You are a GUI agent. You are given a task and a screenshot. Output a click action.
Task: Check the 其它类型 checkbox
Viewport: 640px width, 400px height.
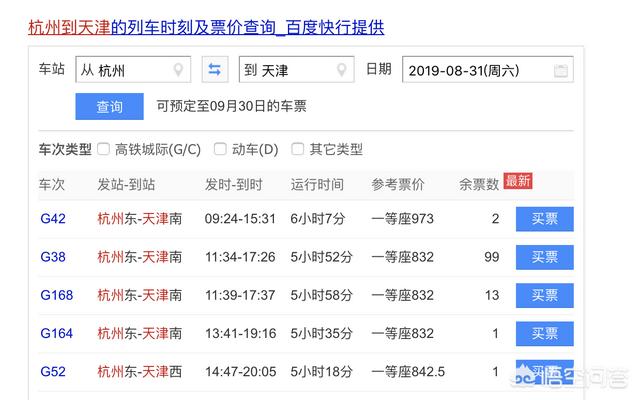297,149
